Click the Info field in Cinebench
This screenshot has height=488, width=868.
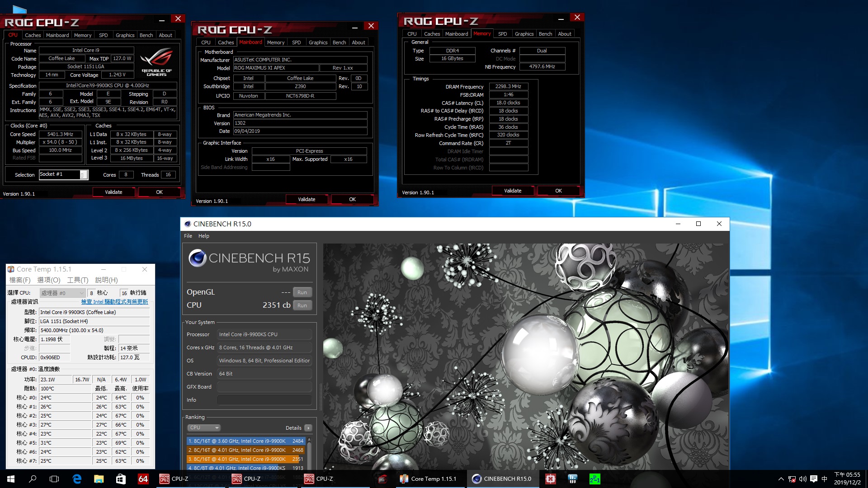click(x=264, y=400)
